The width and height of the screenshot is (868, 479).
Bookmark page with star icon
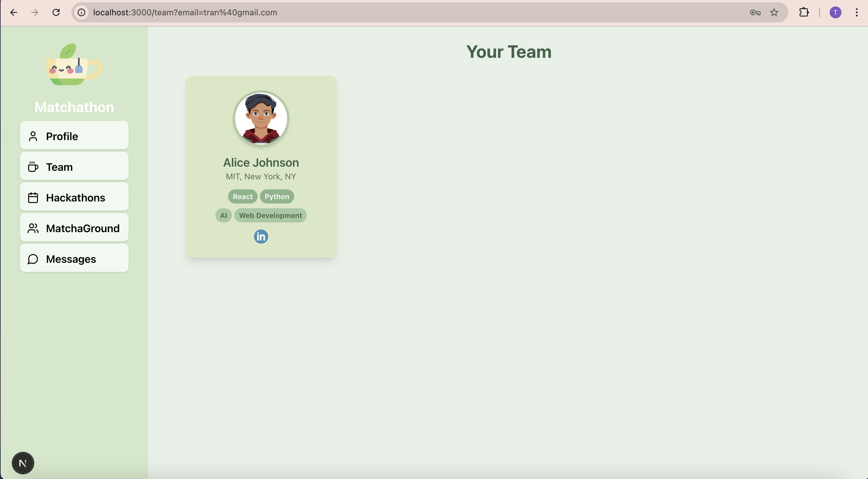click(774, 12)
